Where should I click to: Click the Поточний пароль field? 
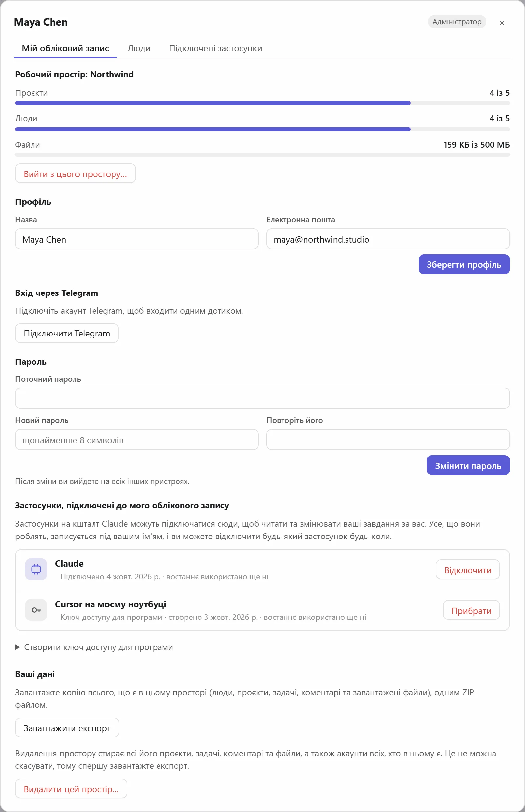point(262,398)
